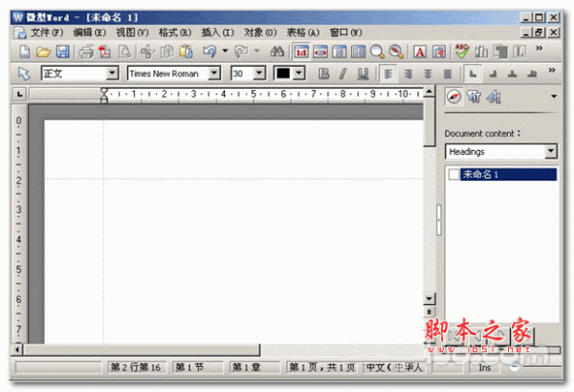Open the 正文 paragraph style dropdown
The height and width of the screenshot is (392, 574).
pos(112,74)
